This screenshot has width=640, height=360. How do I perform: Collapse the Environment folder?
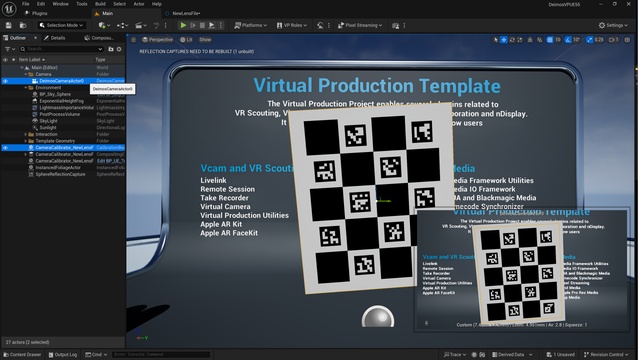26,88
